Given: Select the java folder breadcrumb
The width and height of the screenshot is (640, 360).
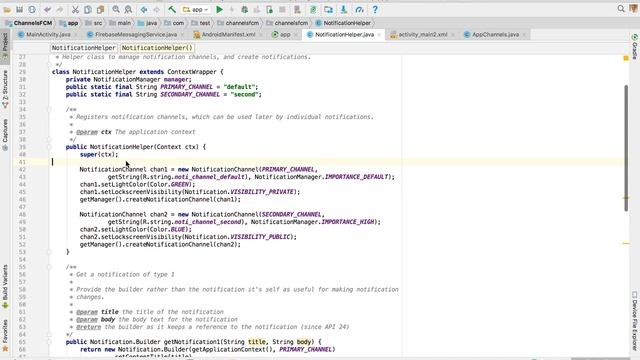Looking at the screenshot, I should (x=148, y=23).
